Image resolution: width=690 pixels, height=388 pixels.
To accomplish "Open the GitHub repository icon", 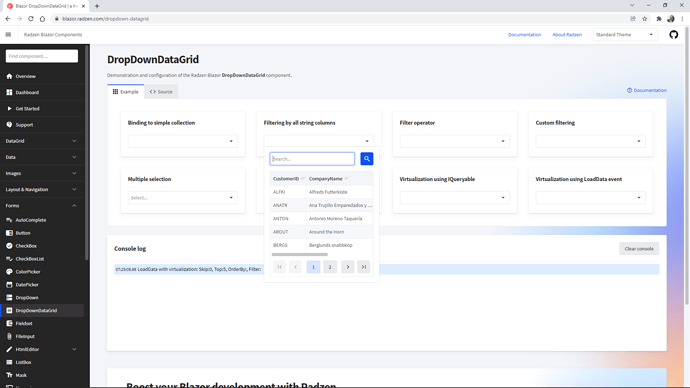I will 674,34.
